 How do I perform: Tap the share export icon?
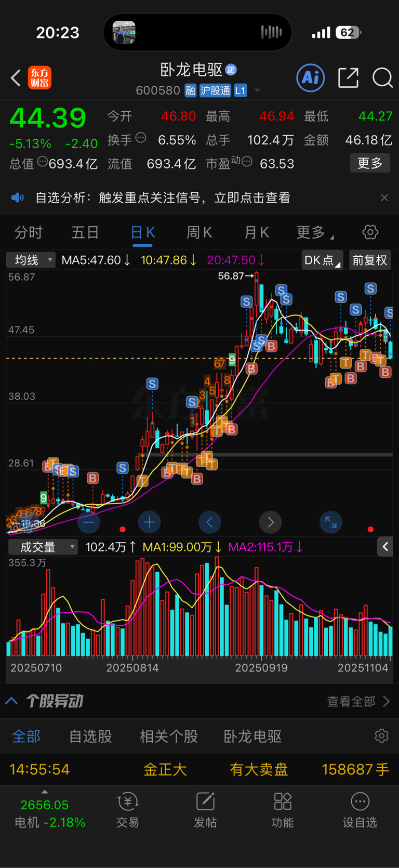[x=348, y=78]
